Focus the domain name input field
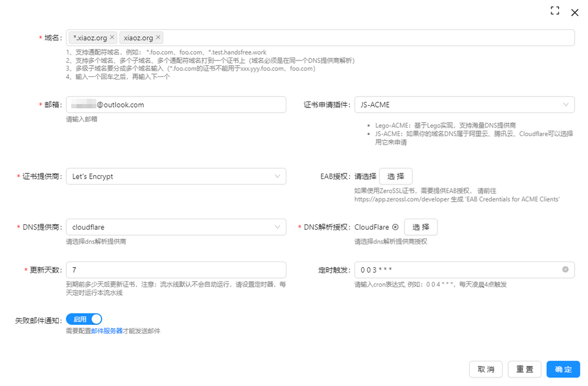 coord(320,38)
